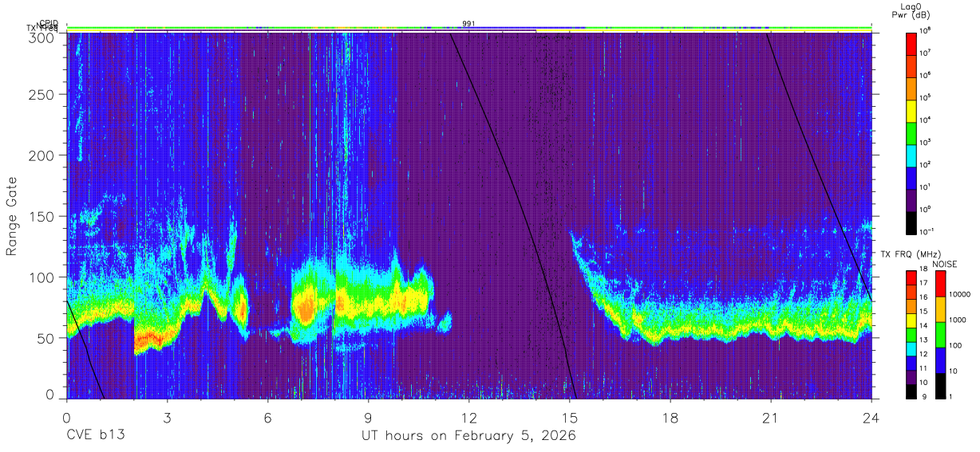Screen dimensions: 980x452
Task: Click the '1000' label on the NOISE scale
Action: pyautogui.click(x=958, y=320)
